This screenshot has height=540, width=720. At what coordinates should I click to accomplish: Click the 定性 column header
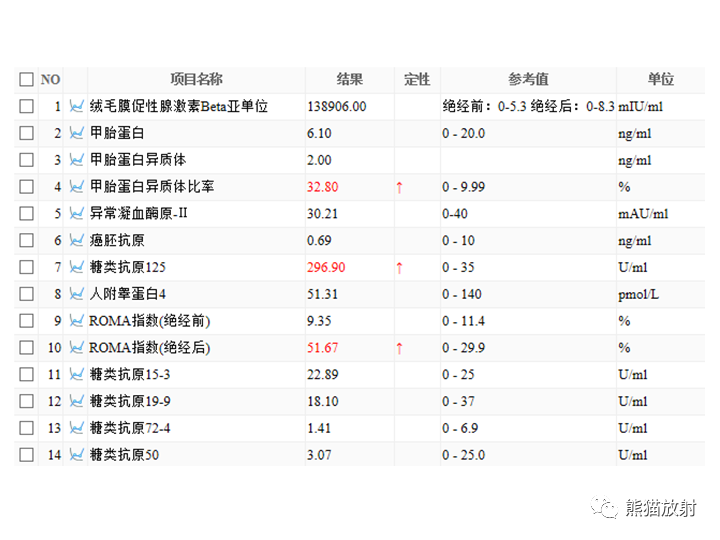pos(417,79)
